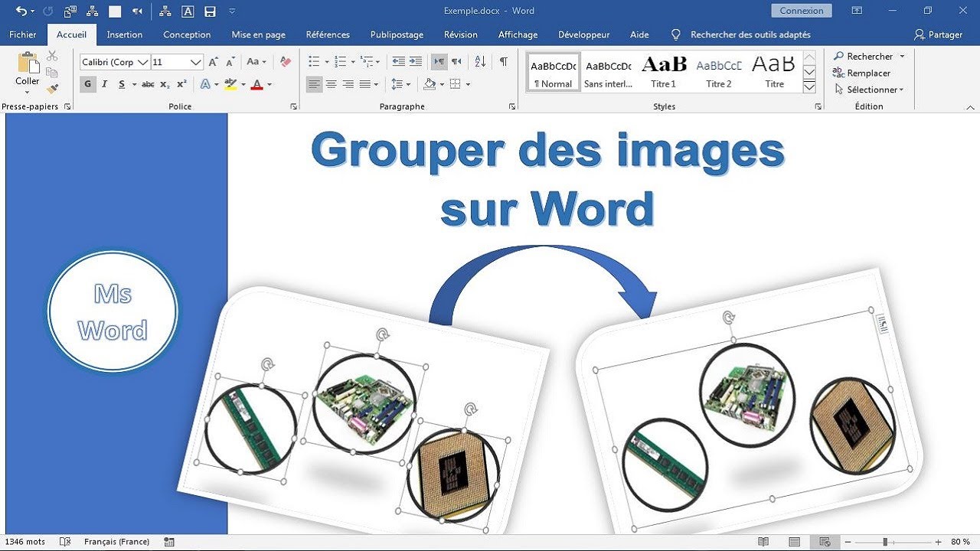
Task: Click the Coller paste icon
Action: point(28,64)
